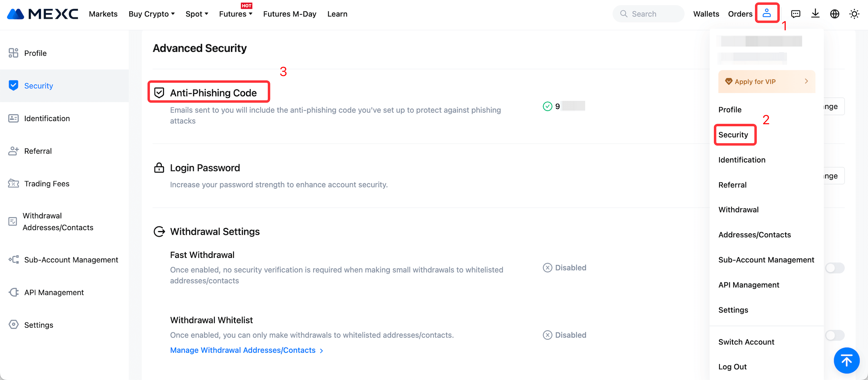Screen dimensions: 868x380
Task: Click the Anti-Phishing Code shield icon
Action: tap(159, 93)
